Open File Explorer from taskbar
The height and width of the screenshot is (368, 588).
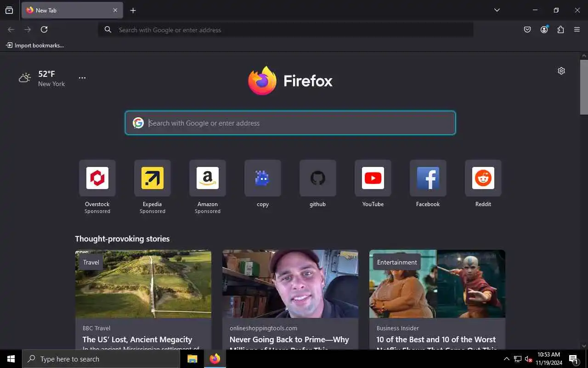(192, 359)
